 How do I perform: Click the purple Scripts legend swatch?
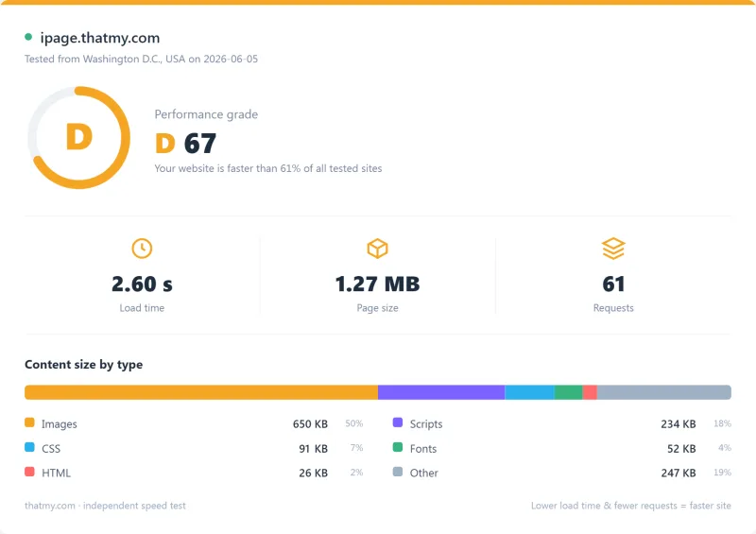398,422
